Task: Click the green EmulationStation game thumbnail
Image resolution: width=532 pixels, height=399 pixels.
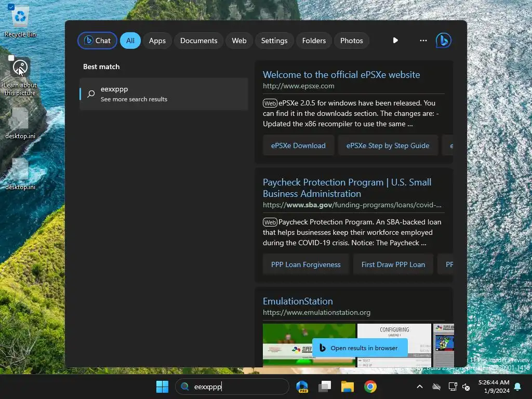Action: [x=309, y=345]
